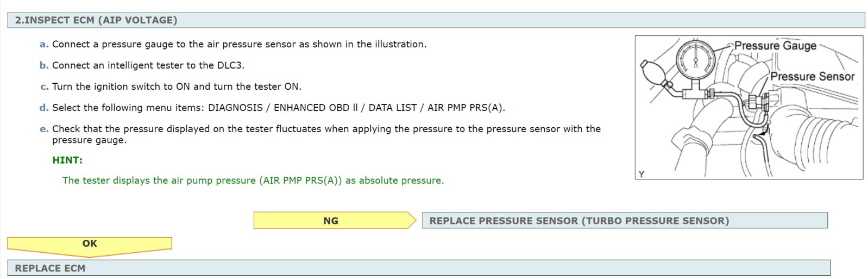Click the Inspect ECM (AIP Voltage) header
Viewport: 868px width, 279px height.
coord(436,20)
